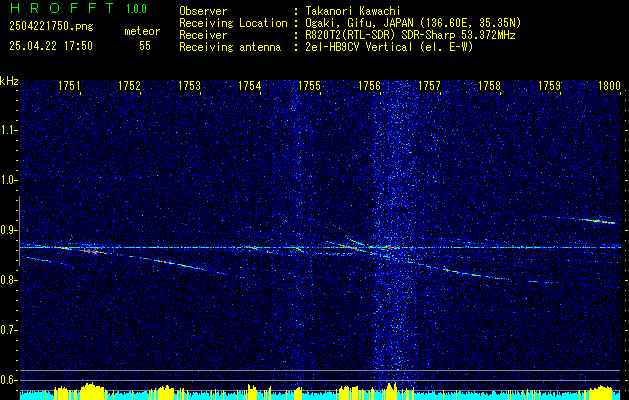Click the 1759 time marker
This screenshot has width=629, height=400.
(550, 85)
